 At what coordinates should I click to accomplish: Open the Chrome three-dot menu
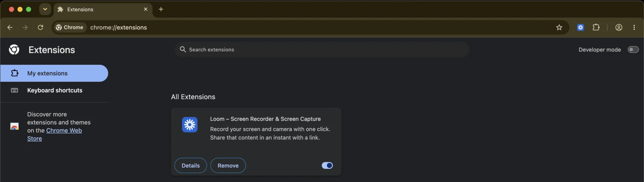[634, 27]
